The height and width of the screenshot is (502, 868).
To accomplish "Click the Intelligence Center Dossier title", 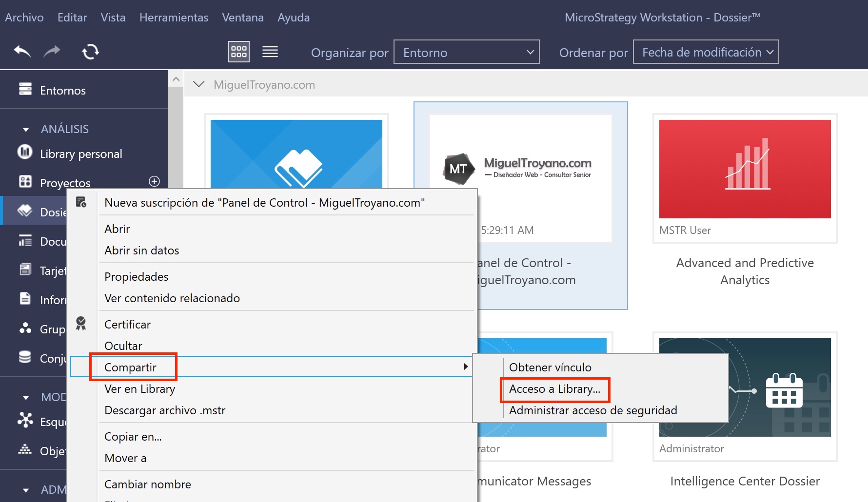I will pos(745,482).
